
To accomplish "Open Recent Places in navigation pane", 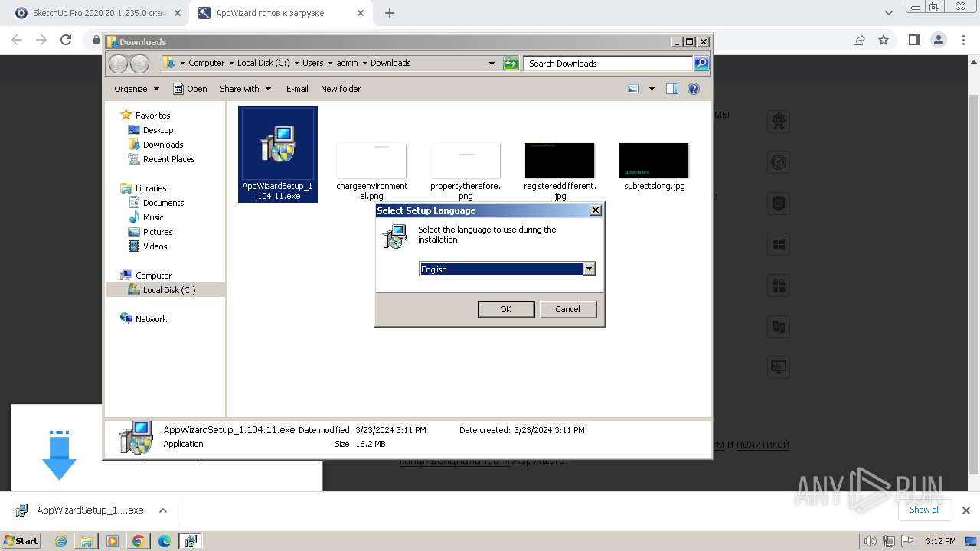I will tap(168, 159).
